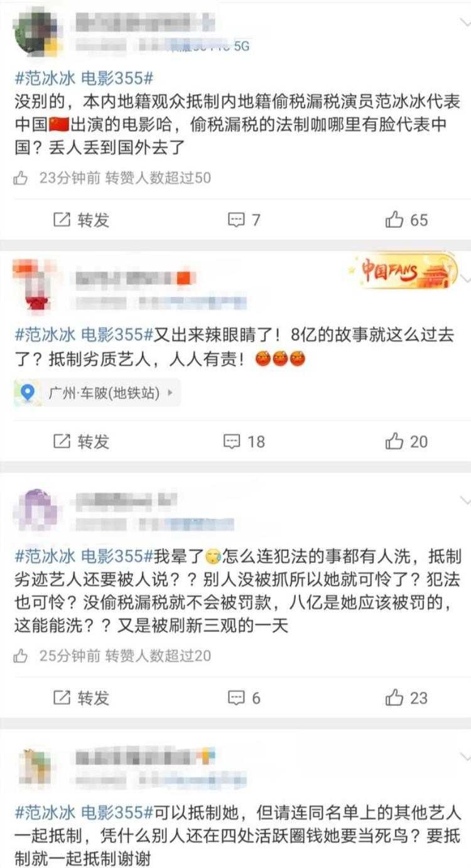
Task: Tap the thumbs-up beside 23分钟前 转赞人数超过50
Action: [x=21, y=178]
